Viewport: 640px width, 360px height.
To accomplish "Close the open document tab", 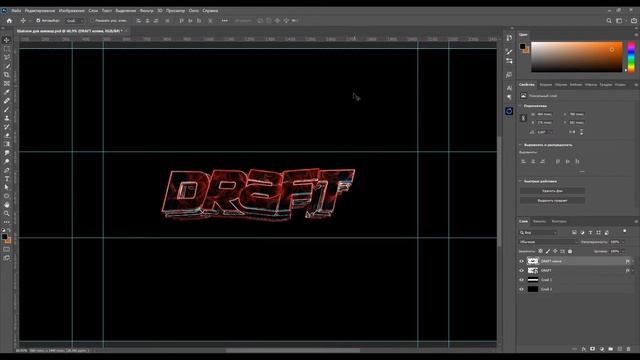I will point(126,31).
